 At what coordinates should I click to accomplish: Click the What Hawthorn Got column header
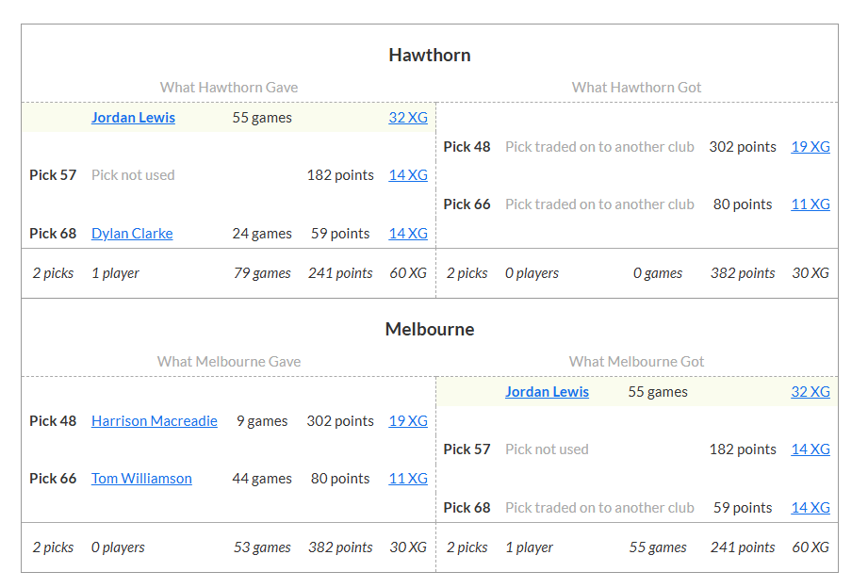636,88
